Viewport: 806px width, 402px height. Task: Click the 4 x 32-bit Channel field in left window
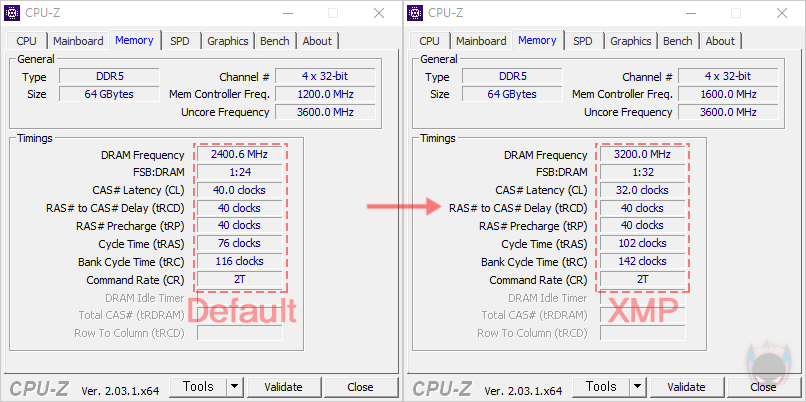coord(325,77)
